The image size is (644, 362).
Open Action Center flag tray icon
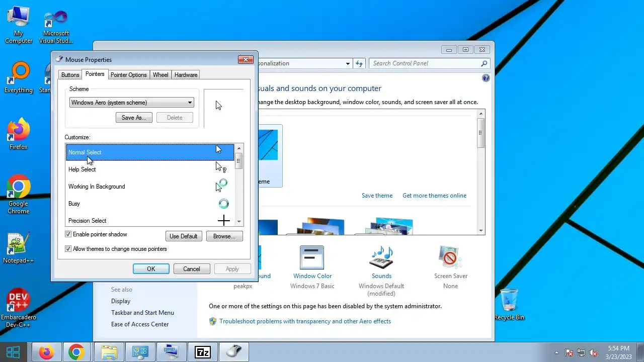569,352
